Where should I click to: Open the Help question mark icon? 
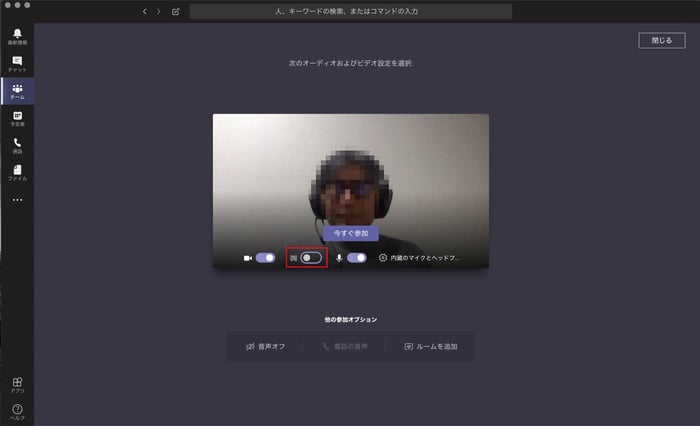click(x=17, y=412)
